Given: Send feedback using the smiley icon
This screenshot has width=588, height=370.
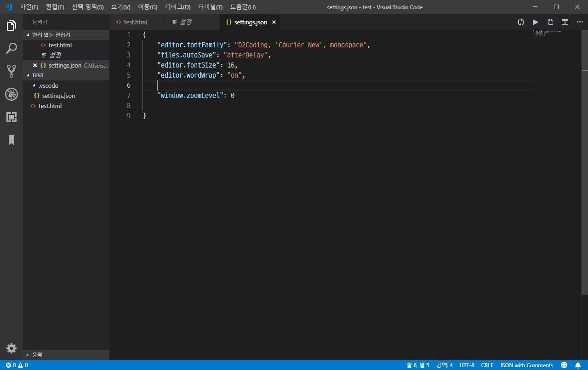Looking at the screenshot, I should click(565, 365).
